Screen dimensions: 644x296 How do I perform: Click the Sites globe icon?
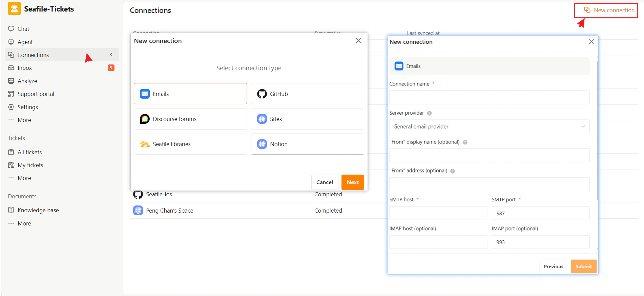click(262, 119)
